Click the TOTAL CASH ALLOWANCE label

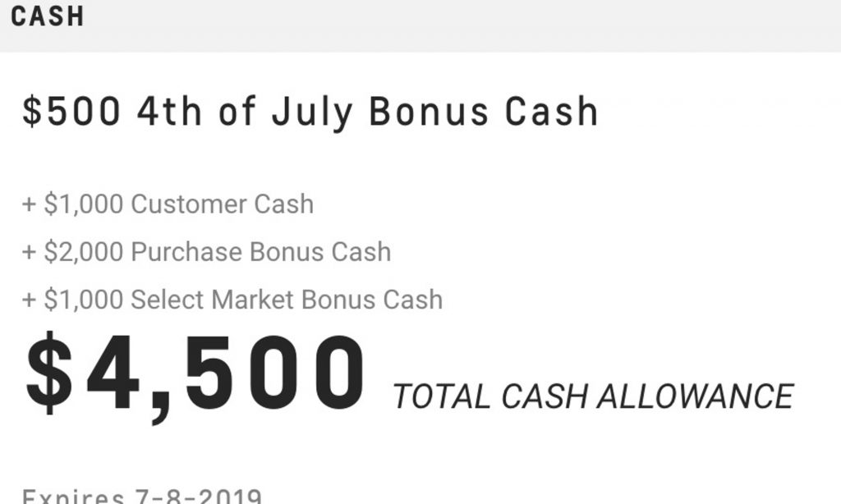pyautogui.click(x=593, y=396)
